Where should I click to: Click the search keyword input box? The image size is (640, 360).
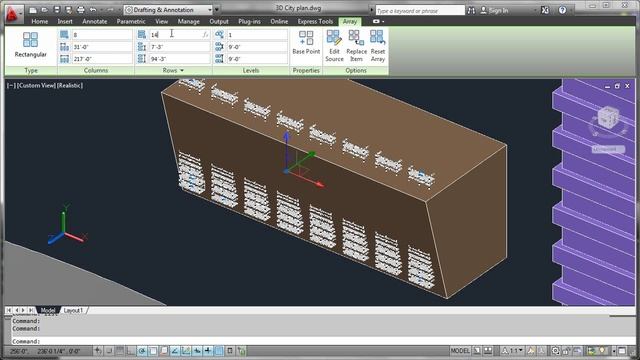pyautogui.click(x=420, y=11)
